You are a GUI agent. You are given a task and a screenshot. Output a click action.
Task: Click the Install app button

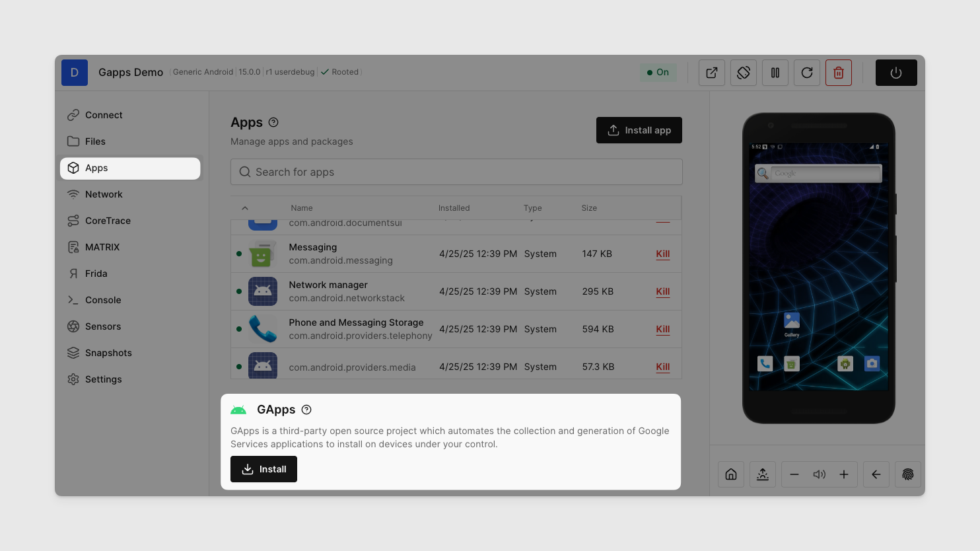[x=639, y=130]
